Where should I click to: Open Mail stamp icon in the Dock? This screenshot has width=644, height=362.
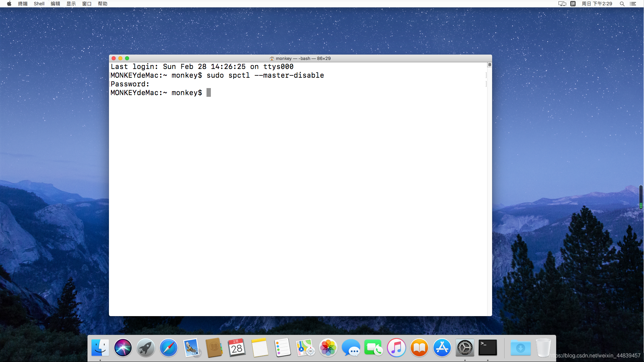click(x=192, y=348)
